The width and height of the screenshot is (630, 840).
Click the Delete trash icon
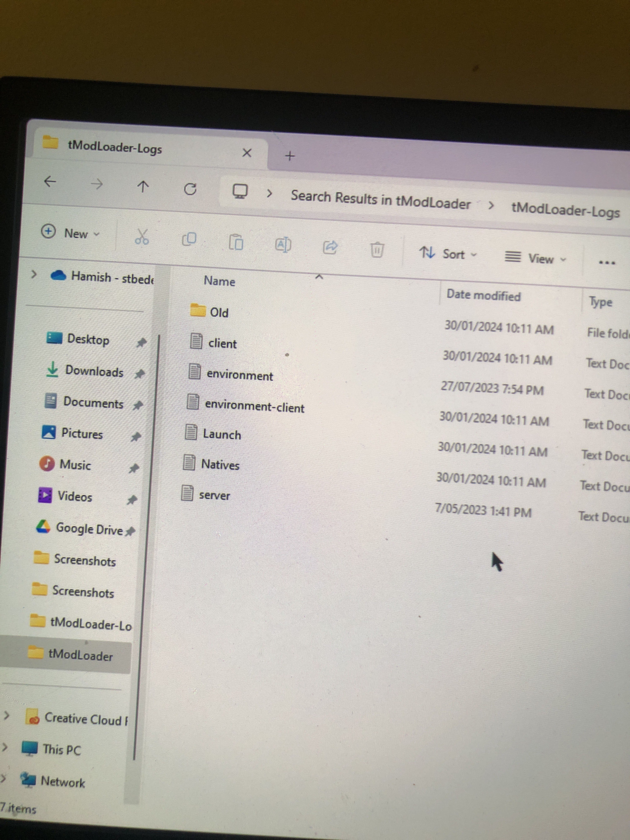[x=377, y=250]
